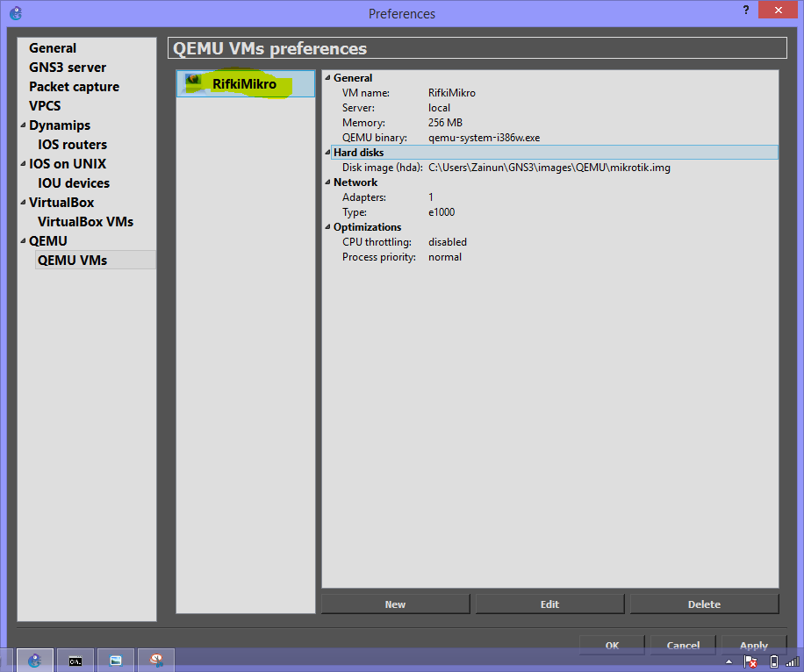Image resolution: width=804 pixels, height=672 pixels.
Task: Click the help question mark button
Action: pos(746,10)
